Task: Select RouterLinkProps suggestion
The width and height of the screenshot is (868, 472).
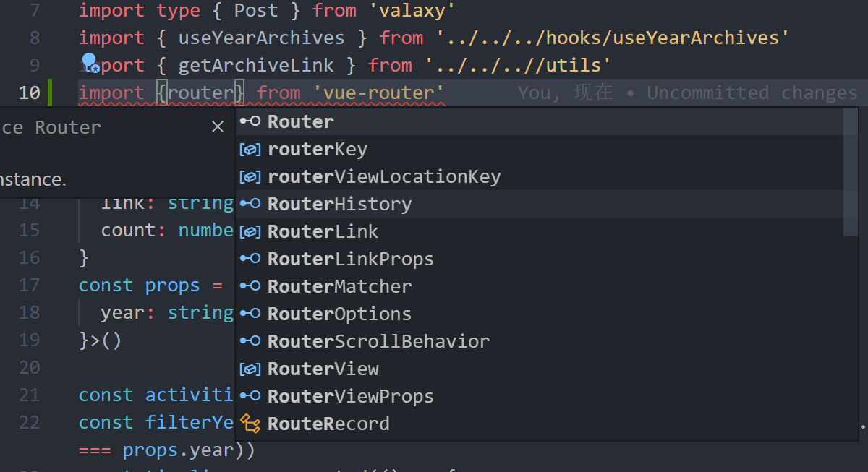Action: (x=540, y=259)
